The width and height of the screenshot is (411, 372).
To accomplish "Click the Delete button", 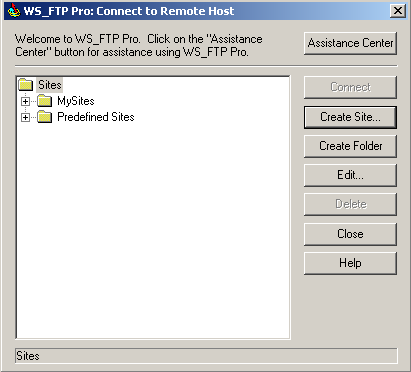I will (350, 204).
